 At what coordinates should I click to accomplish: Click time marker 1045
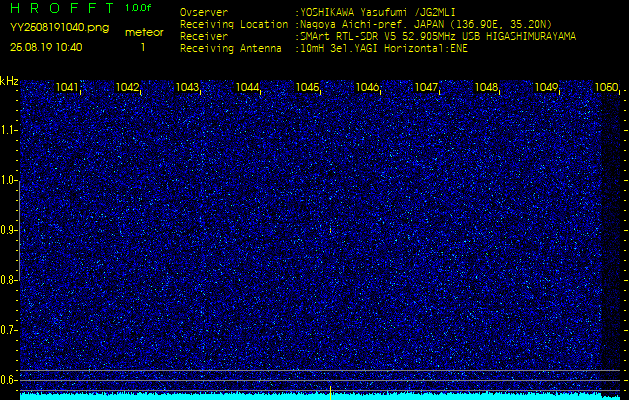point(307,87)
